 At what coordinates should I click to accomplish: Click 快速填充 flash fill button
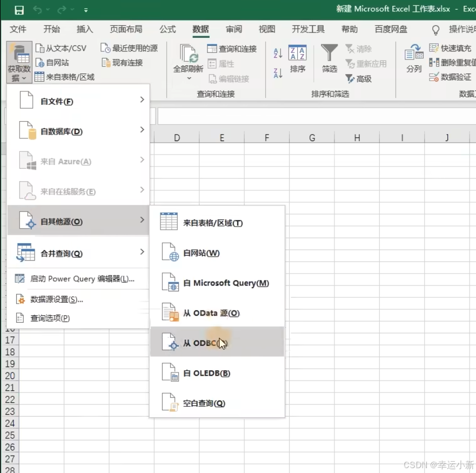point(450,48)
